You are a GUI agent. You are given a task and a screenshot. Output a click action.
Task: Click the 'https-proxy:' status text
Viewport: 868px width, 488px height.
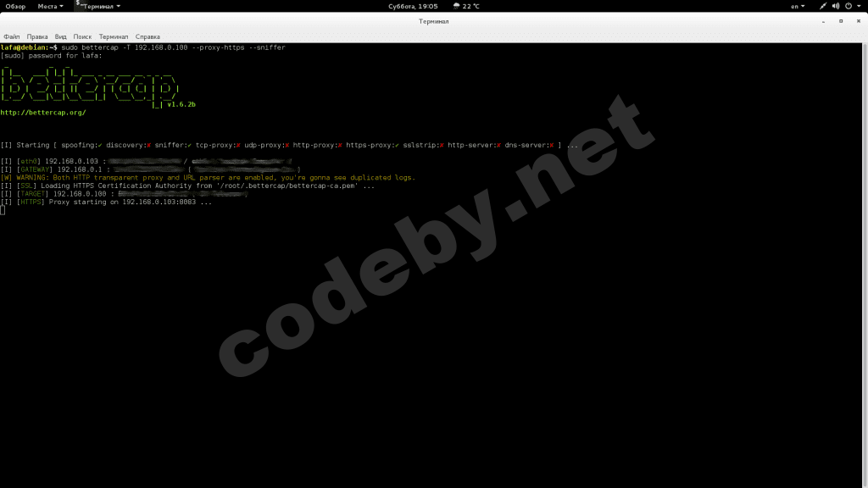click(x=372, y=145)
